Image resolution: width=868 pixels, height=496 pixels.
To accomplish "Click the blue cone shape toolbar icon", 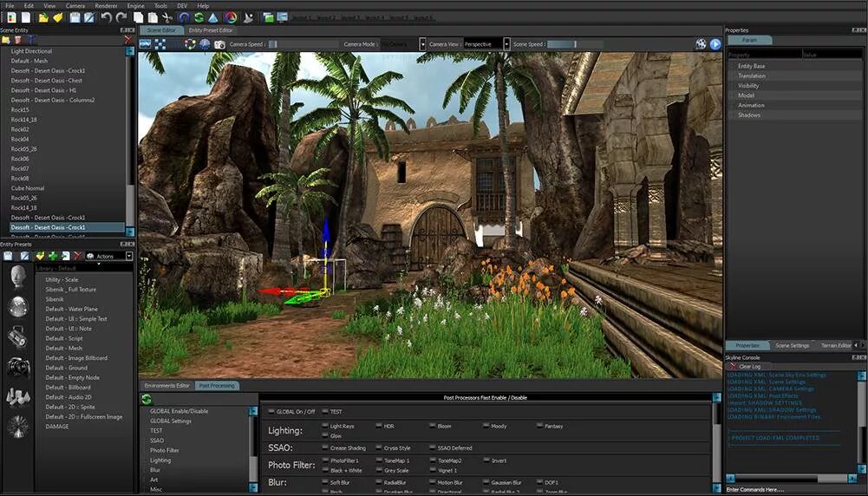I will (213, 17).
